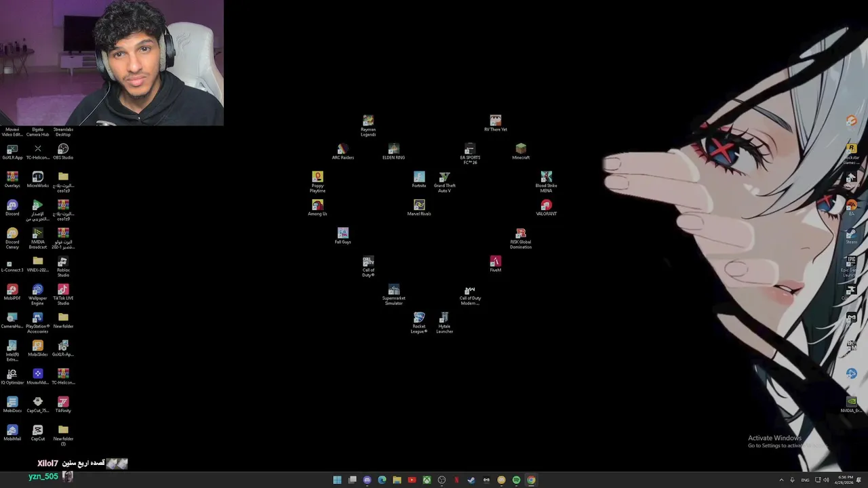Select the MobiMail desktop icon
This screenshot has height=488, width=868.
12,433
